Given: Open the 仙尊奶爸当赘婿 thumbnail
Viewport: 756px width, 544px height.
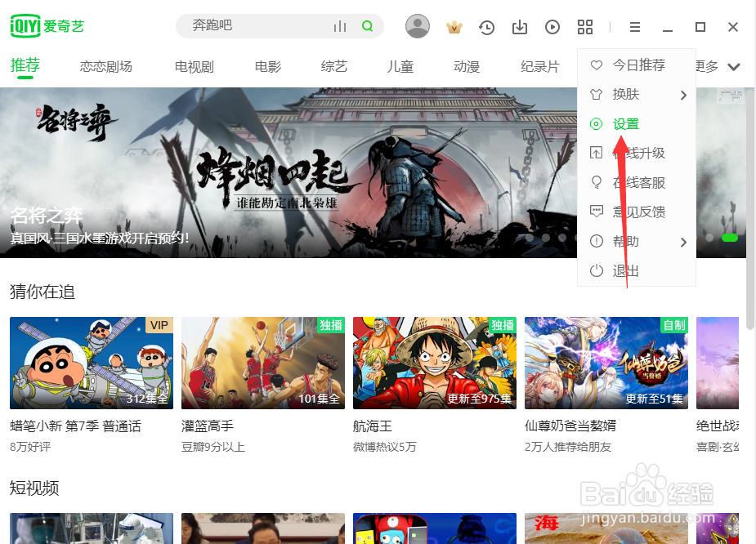Looking at the screenshot, I should click(606, 363).
